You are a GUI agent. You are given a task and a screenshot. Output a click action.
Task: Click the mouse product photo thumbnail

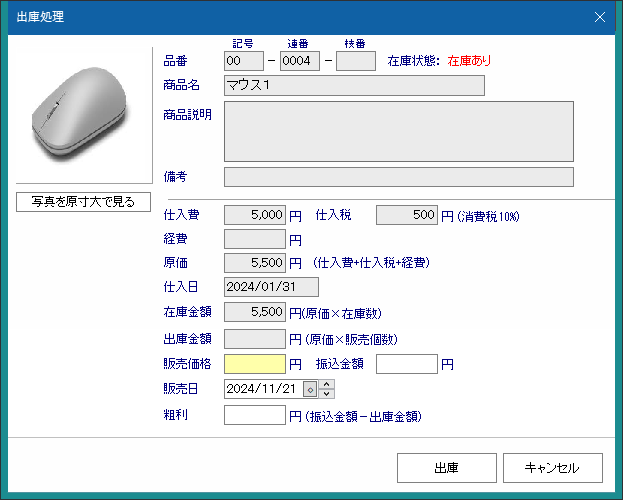83,116
